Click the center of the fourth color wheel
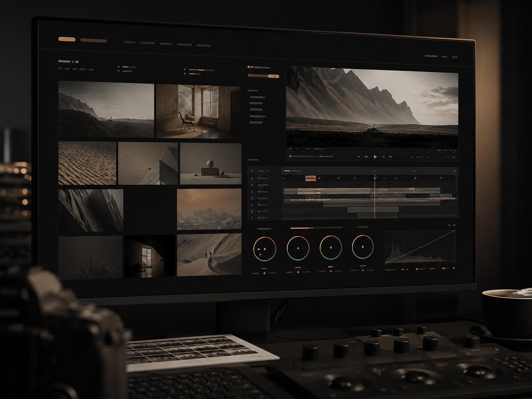This screenshot has width=532, height=399. tap(363, 247)
